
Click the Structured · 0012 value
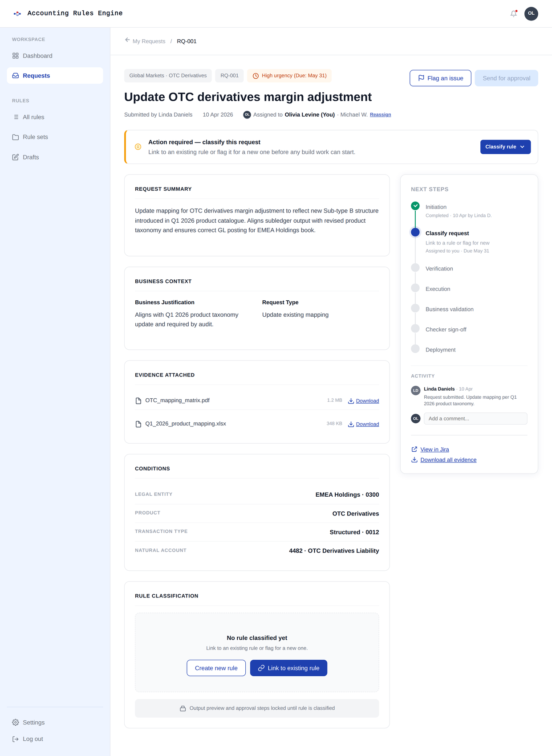(354, 532)
